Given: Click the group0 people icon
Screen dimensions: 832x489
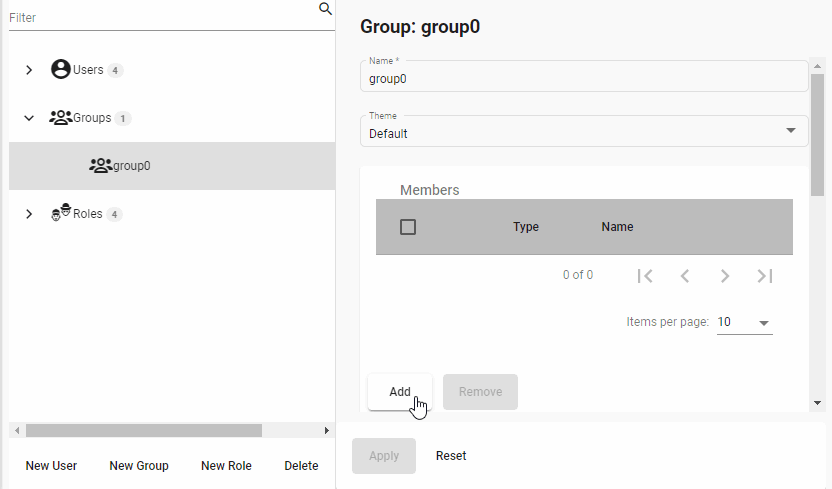Looking at the screenshot, I should 100,165.
